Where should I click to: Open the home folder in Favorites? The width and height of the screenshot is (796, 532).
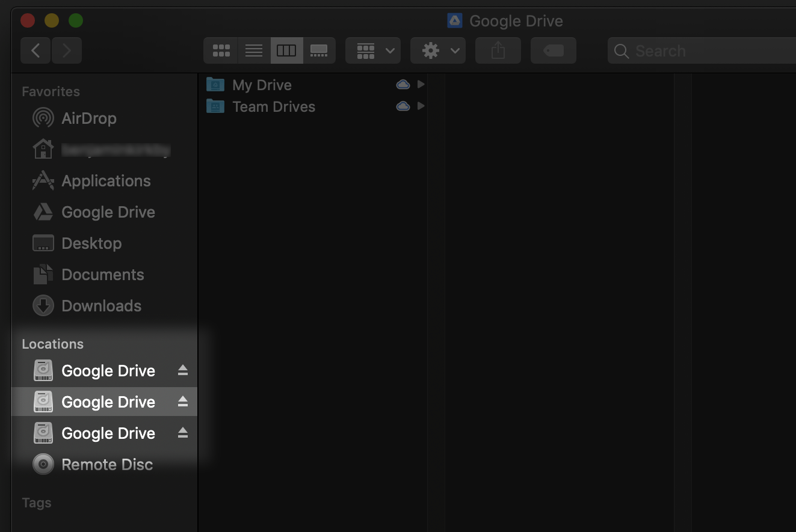tap(104, 150)
